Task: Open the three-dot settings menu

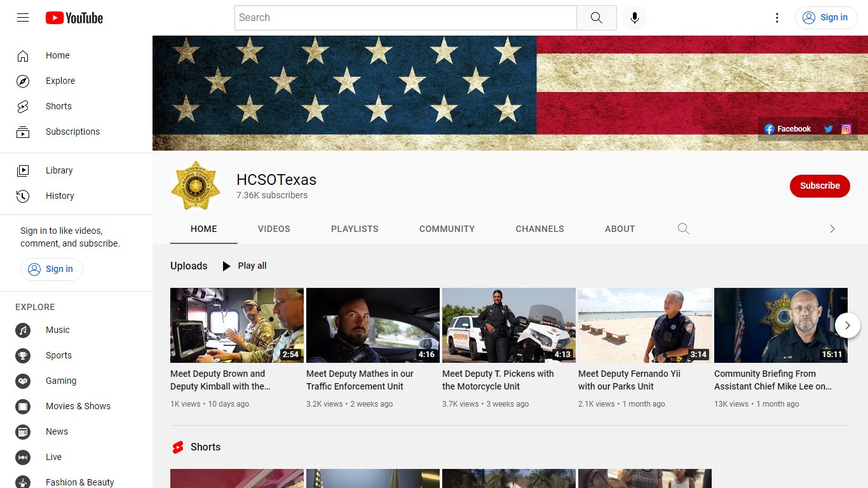Action: [776, 18]
